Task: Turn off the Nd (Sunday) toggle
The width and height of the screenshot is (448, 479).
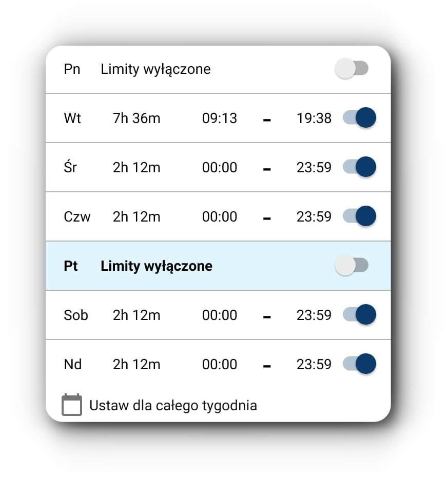Action: [x=359, y=364]
